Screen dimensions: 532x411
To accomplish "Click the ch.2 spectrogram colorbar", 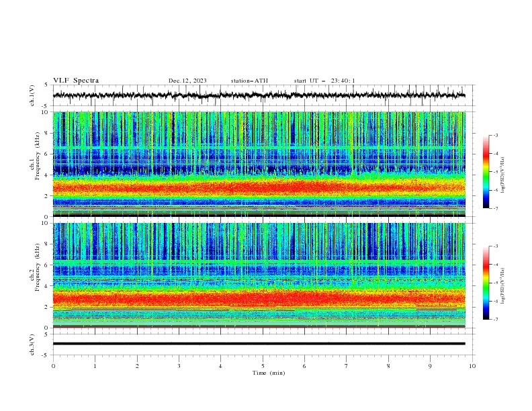I will (486, 283).
